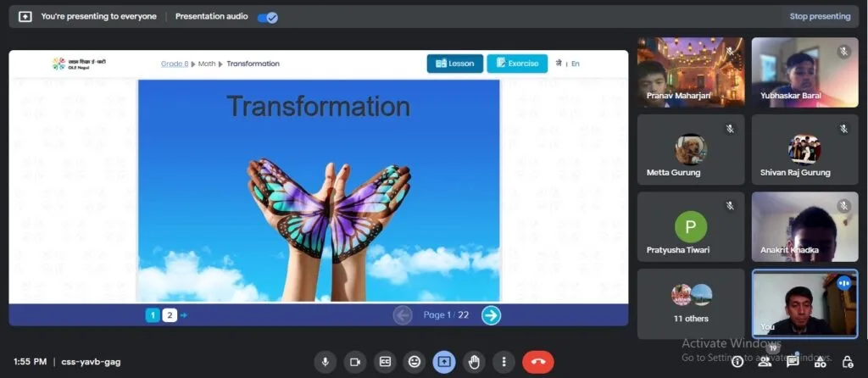This screenshot has height=378, width=868.
Task: Click Shivan Raj Gurung's avatar picture
Action: pyautogui.click(x=804, y=149)
